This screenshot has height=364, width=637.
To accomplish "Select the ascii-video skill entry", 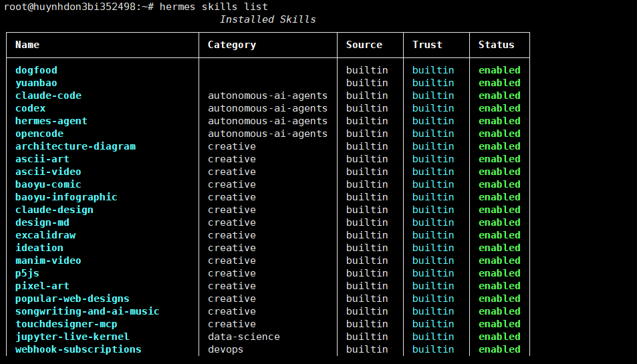I will 48,172.
